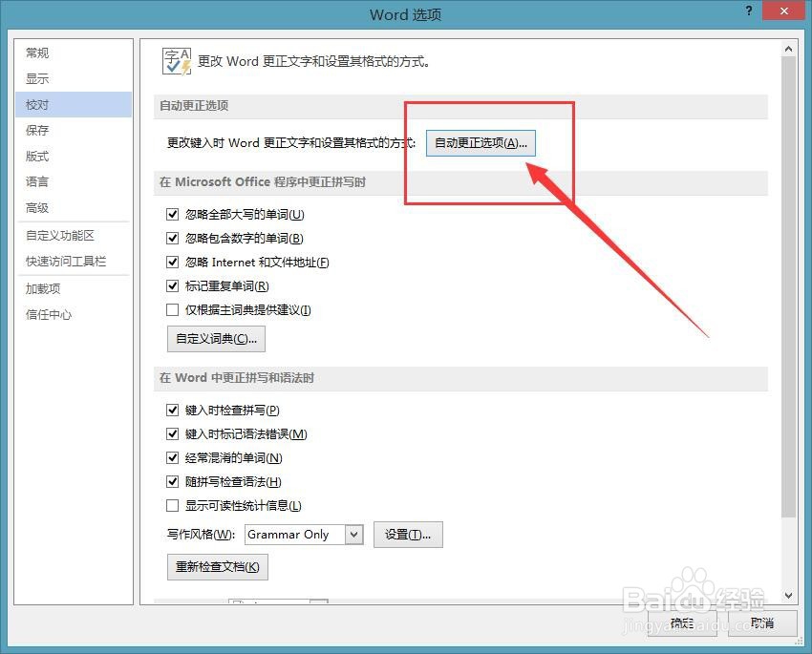Cancel with the 取消 button
This screenshot has width=812, height=654.
point(762,622)
